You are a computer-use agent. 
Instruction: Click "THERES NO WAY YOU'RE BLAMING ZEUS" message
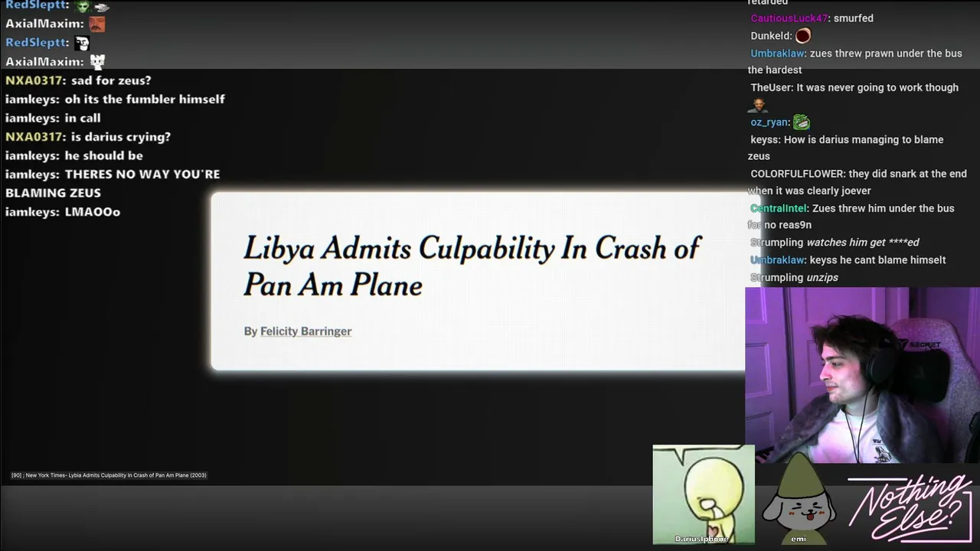coord(113,184)
